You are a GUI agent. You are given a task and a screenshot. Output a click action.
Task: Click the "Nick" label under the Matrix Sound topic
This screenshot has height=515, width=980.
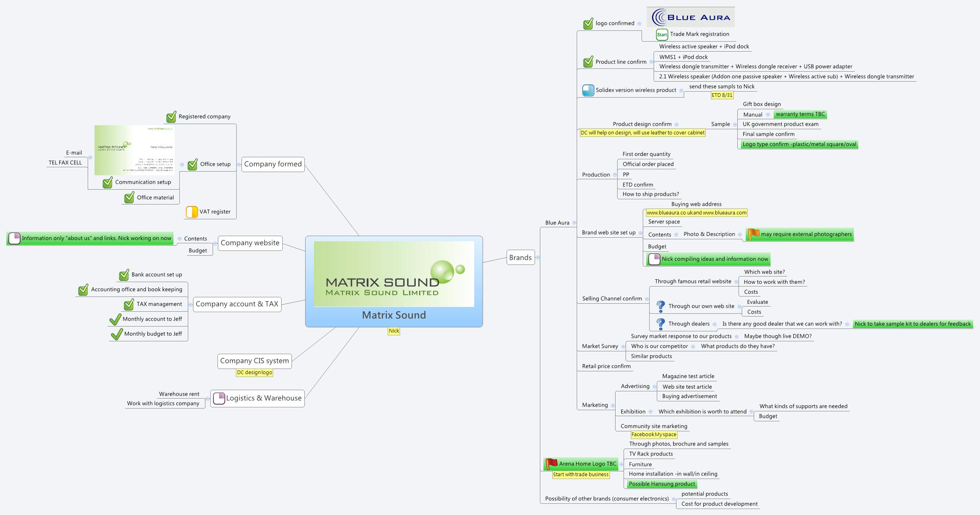pyautogui.click(x=394, y=331)
